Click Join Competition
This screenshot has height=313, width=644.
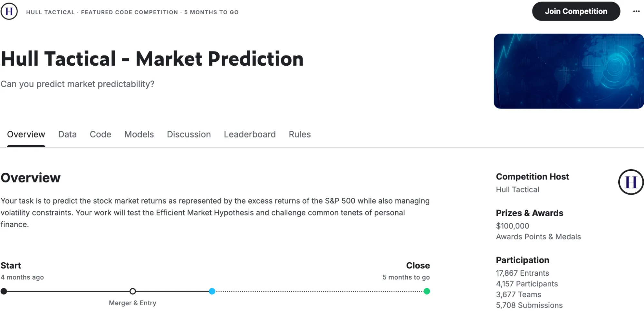click(576, 11)
